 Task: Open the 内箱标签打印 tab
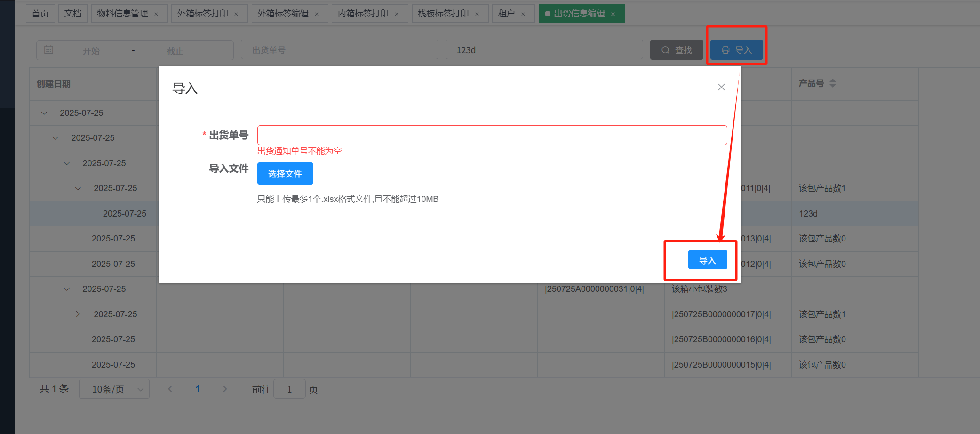363,14
